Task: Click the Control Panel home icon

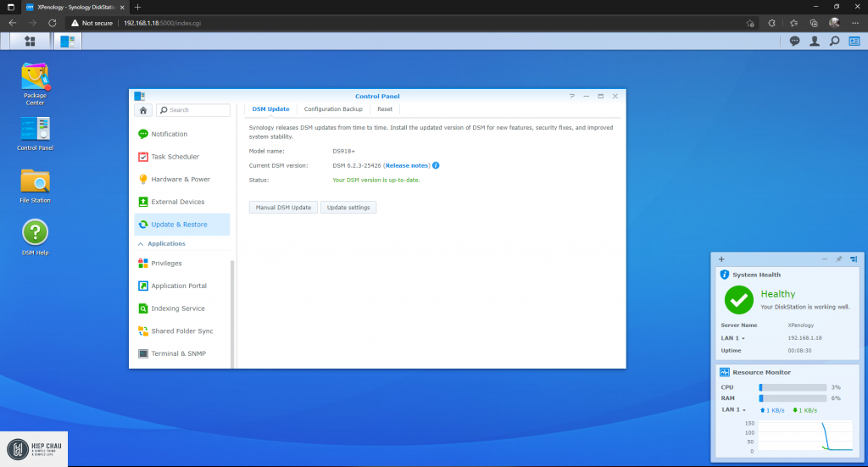Action: [x=142, y=110]
